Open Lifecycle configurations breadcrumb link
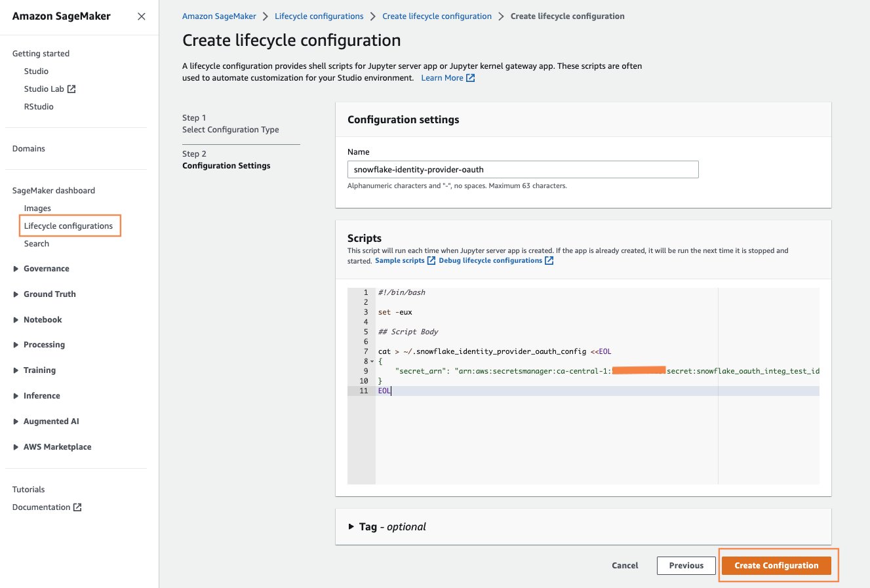This screenshot has height=588, width=870. click(x=319, y=16)
